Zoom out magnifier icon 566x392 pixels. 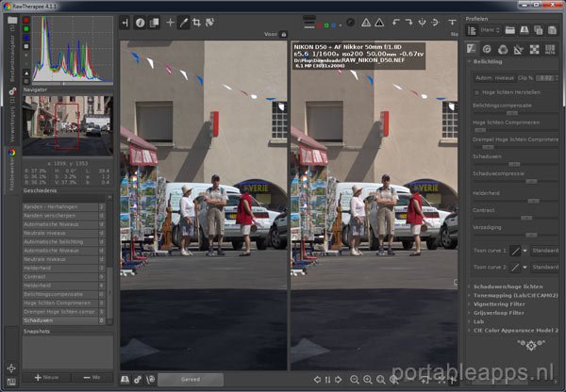[355, 380]
